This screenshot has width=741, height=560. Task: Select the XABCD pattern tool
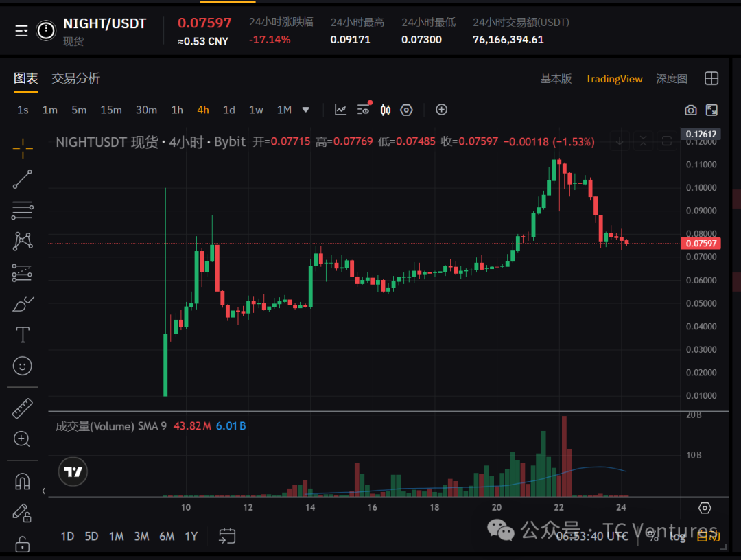pos(23,241)
